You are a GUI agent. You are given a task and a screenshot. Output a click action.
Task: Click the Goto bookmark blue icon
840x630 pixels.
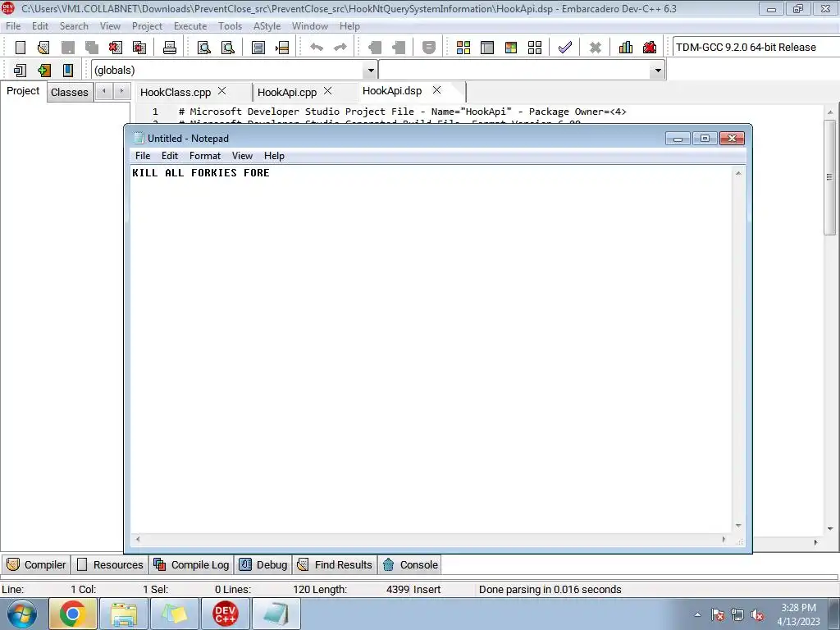pyautogui.click(x=67, y=71)
